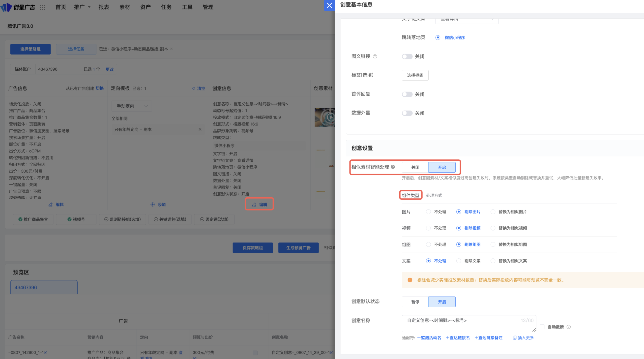The image size is (644, 359).
Task: Select 剔除文案 for 文案
Action: (459, 261)
